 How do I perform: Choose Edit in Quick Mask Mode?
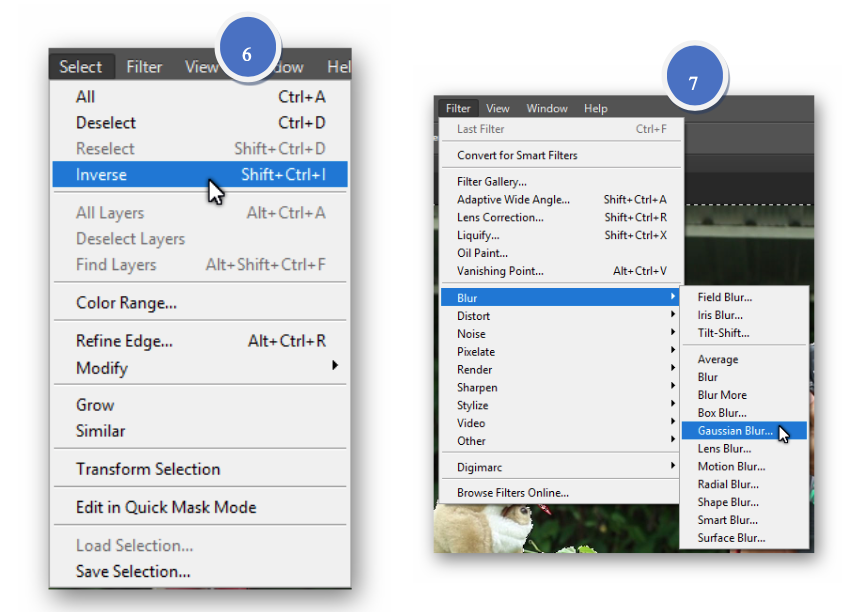tap(166, 507)
